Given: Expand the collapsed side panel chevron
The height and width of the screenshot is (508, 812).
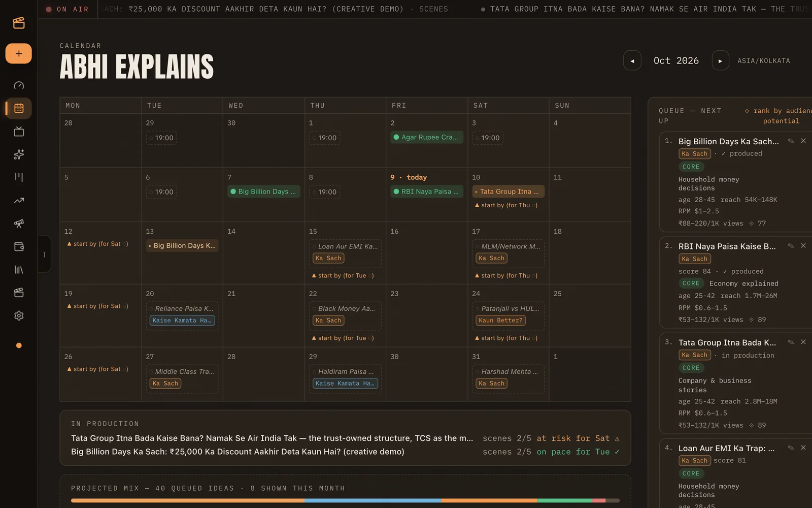Looking at the screenshot, I should pyautogui.click(x=44, y=254).
